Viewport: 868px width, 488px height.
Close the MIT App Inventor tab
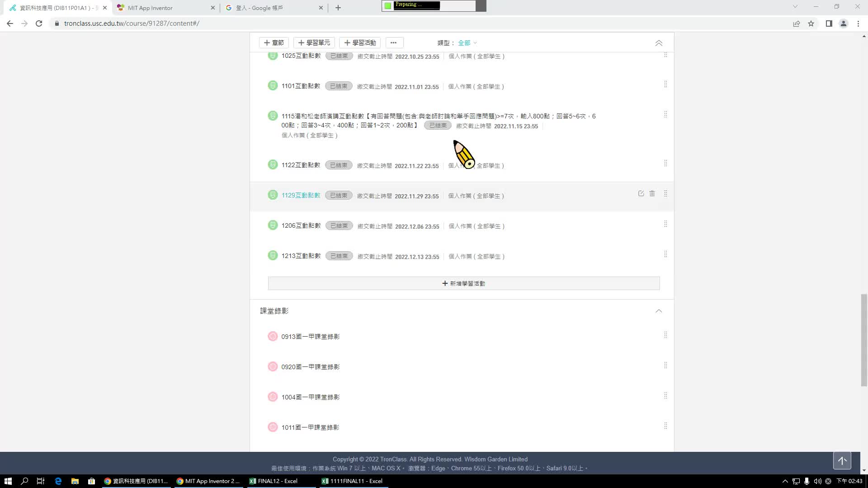(x=213, y=8)
